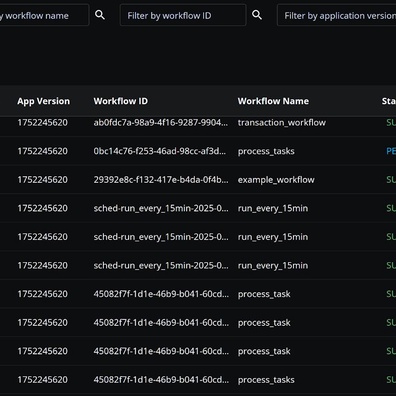Sort by App Version column header
The height and width of the screenshot is (396, 396).
(44, 101)
